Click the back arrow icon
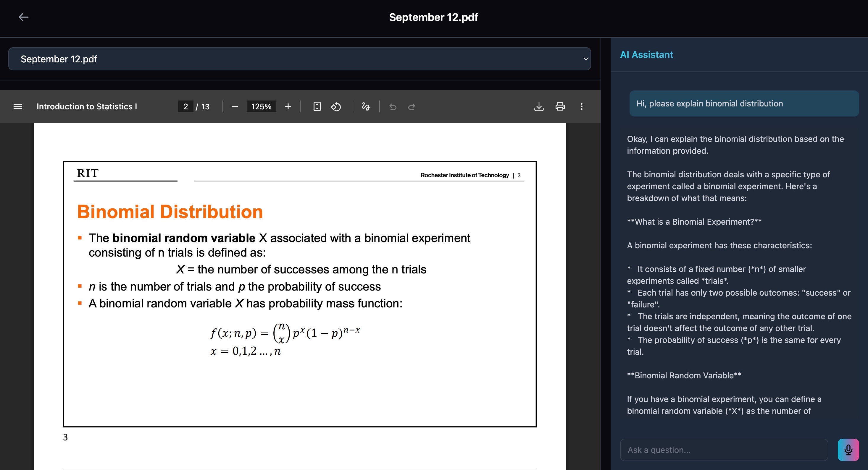The height and width of the screenshot is (470, 868). tap(23, 17)
